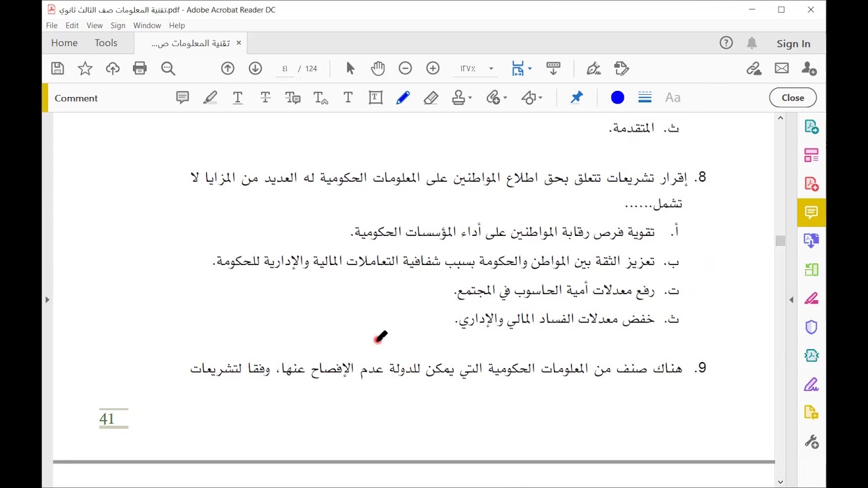Send the file by email

point(782,68)
